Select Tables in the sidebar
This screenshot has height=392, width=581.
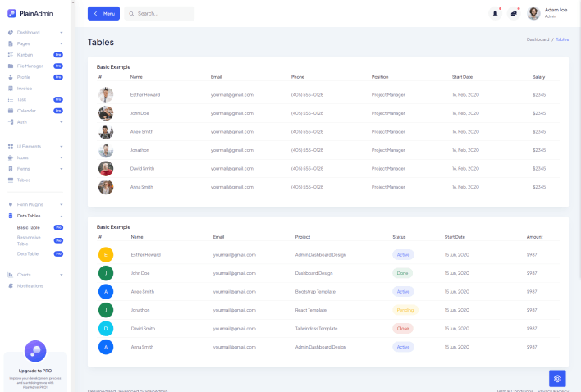click(24, 180)
